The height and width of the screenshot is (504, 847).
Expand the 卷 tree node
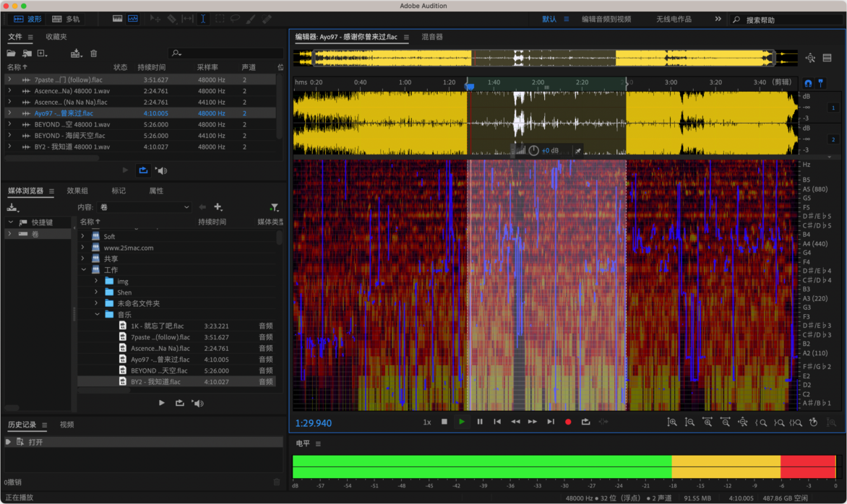point(9,234)
